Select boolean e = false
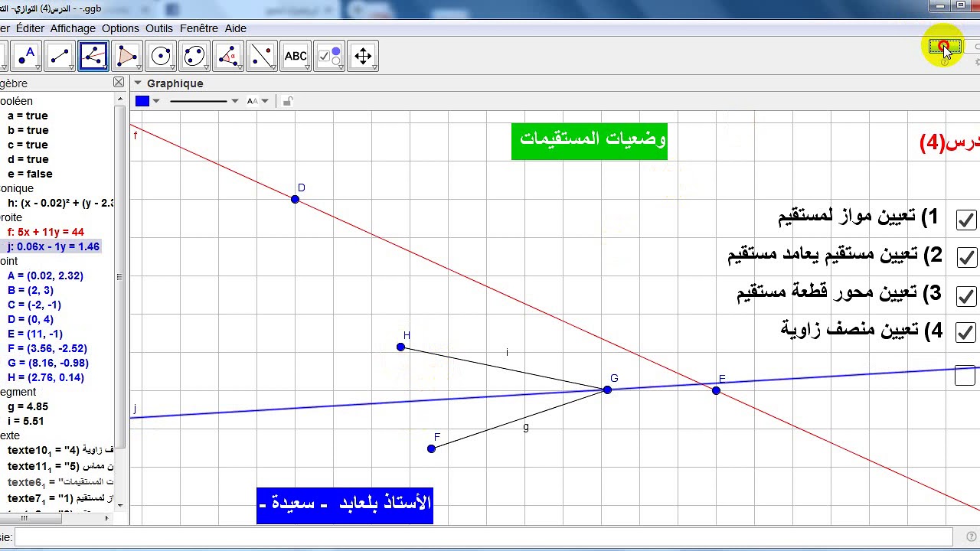The width and height of the screenshot is (980, 551). [x=30, y=174]
